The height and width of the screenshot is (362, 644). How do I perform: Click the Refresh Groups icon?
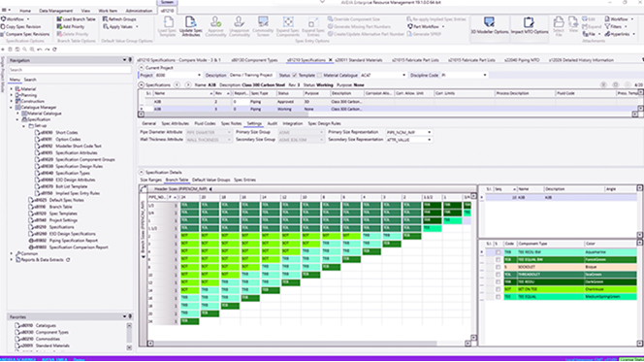pyautogui.click(x=119, y=18)
